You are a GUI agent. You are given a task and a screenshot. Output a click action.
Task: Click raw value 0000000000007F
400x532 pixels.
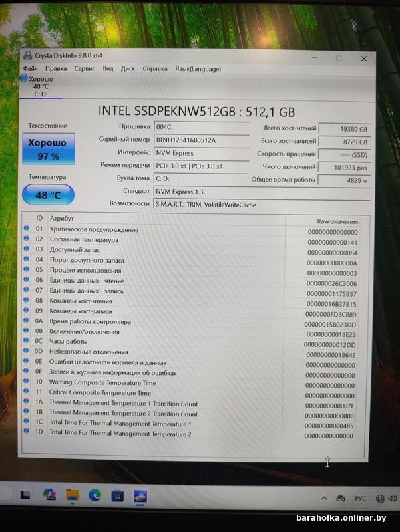[x=329, y=406]
